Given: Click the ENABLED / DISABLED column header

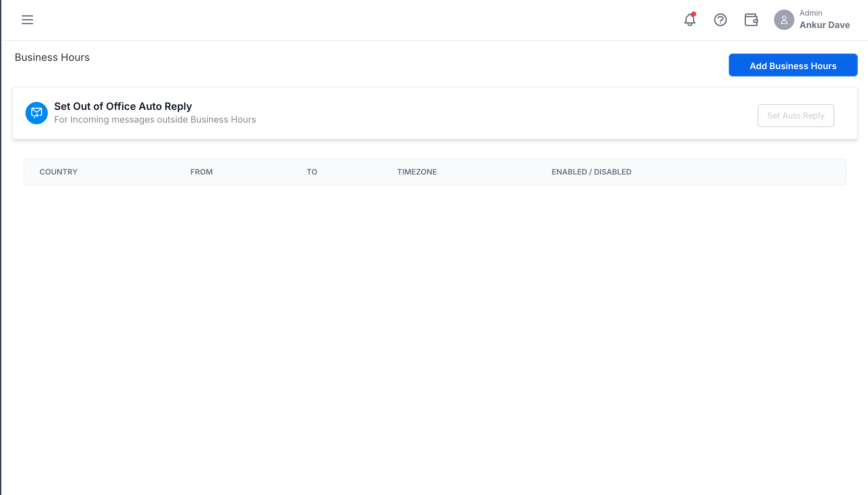Looking at the screenshot, I should tap(591, 172).
